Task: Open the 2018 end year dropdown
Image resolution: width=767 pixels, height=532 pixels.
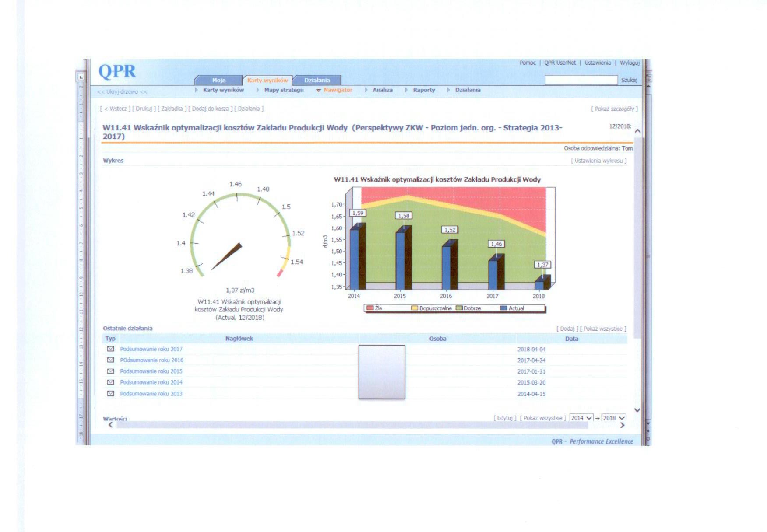Action: [x=614, y=418]
